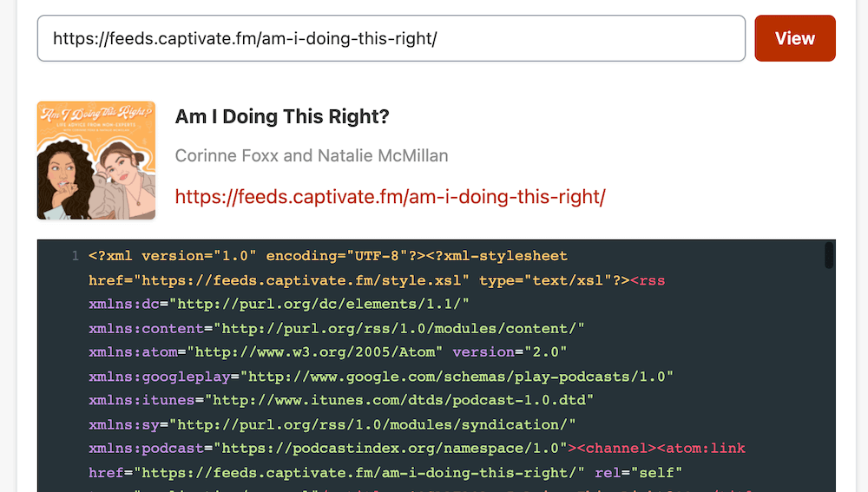Click the podcast cover artwork thumbnail

point(96,161)
